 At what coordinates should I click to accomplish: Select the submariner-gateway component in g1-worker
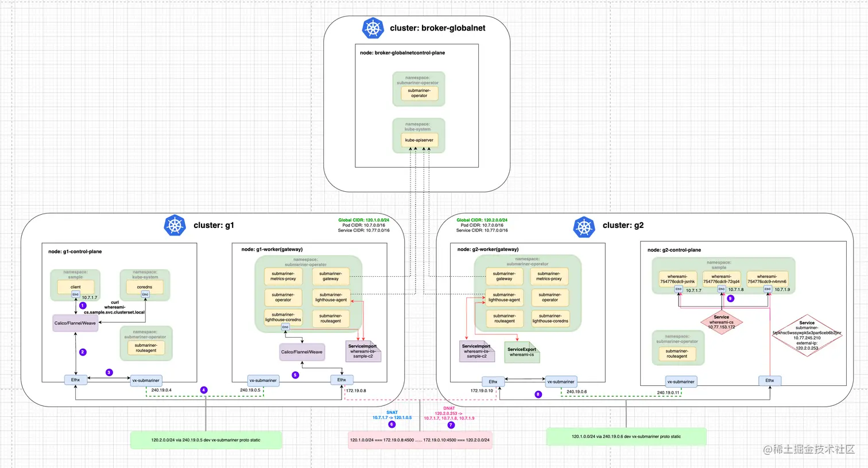point(332,276)
